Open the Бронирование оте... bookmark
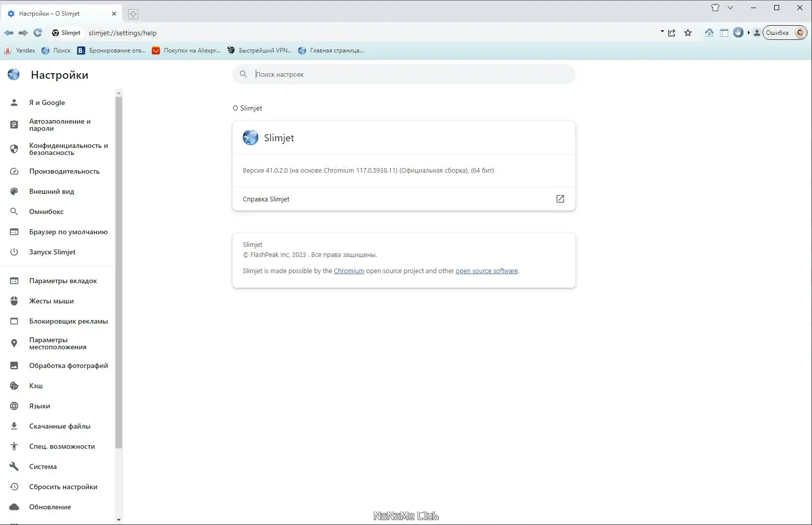Viewport: 812px width, 525px height. (111, 50)
